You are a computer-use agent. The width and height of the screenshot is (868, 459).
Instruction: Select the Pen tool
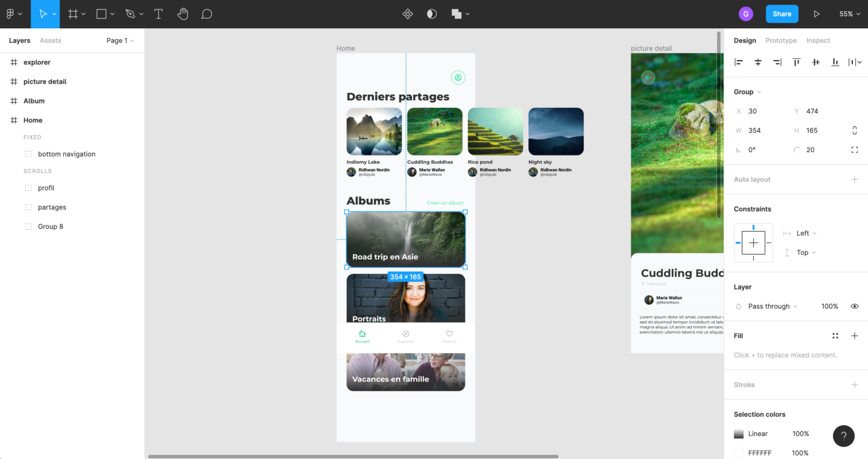click(130, 14)
